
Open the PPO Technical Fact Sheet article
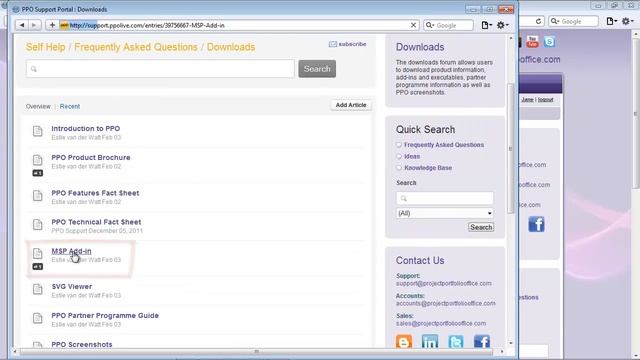[x=96, y=222]
